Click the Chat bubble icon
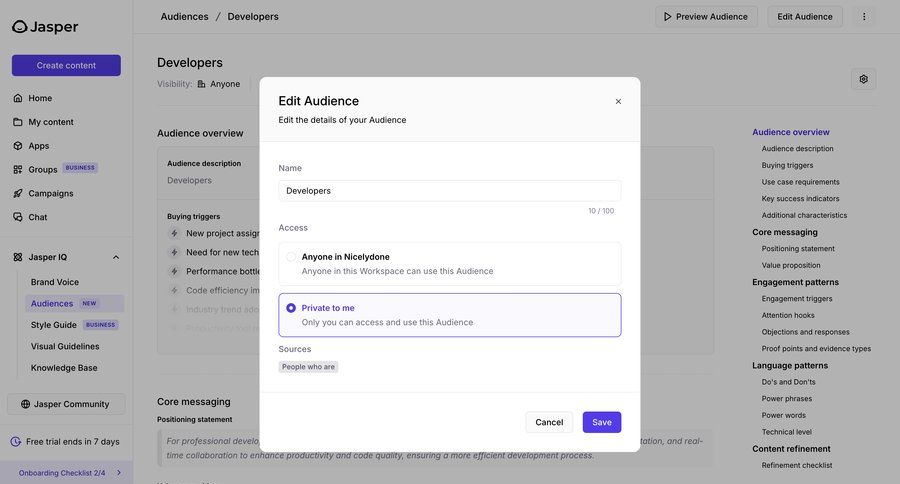 tap(18, 217)
